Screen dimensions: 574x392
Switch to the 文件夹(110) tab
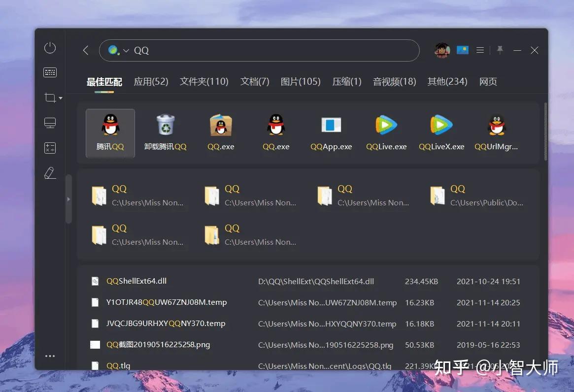pos(204,82)
